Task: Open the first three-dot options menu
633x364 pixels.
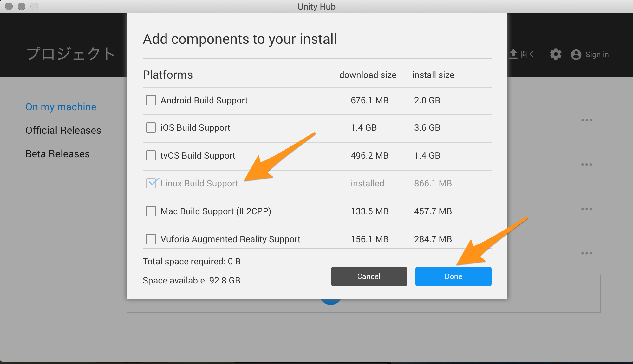Action: pyautogui.click(x=586, y=120)
